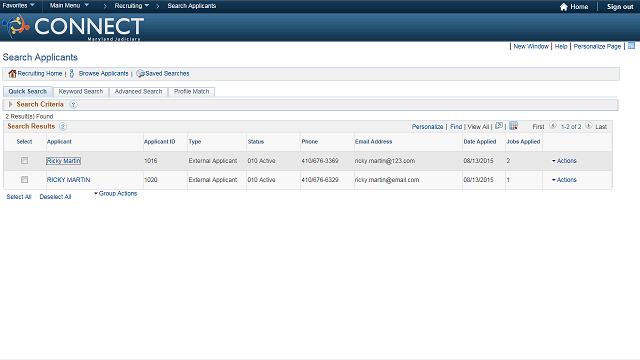Click the Saved Searches icon
This screenshot has width=640, height=360.
click(x=140, y=73)
